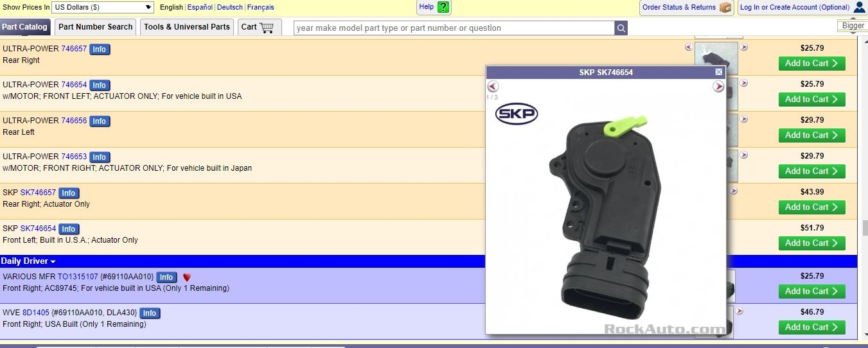The height and width of the screenshot is (348, 868).
Task: Switch language to Français
Action: pos(260,7)
